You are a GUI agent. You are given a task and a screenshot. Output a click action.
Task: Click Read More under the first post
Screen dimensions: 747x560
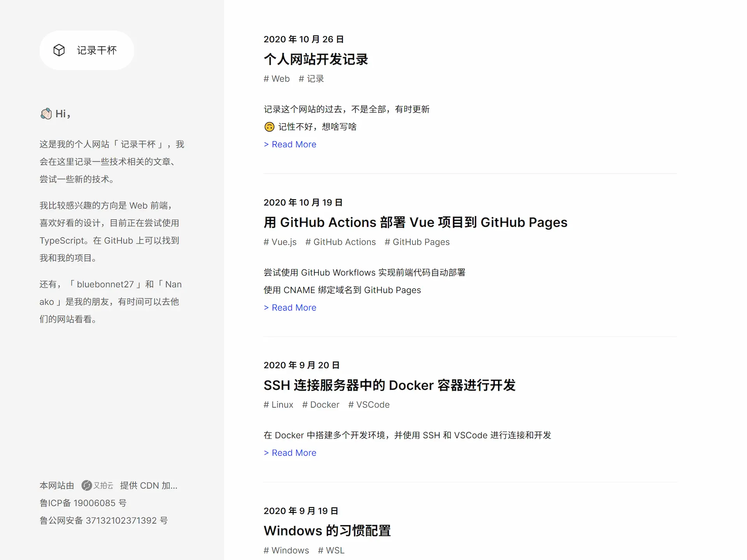[x=290, y=144]
